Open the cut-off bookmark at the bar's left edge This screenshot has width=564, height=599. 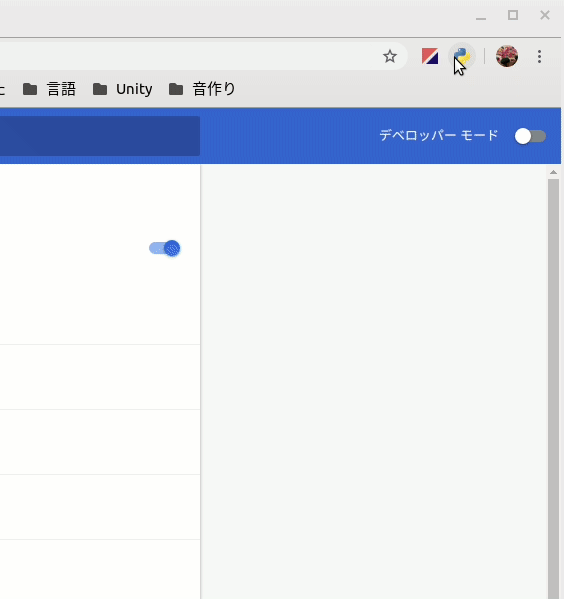click(2, 89)
